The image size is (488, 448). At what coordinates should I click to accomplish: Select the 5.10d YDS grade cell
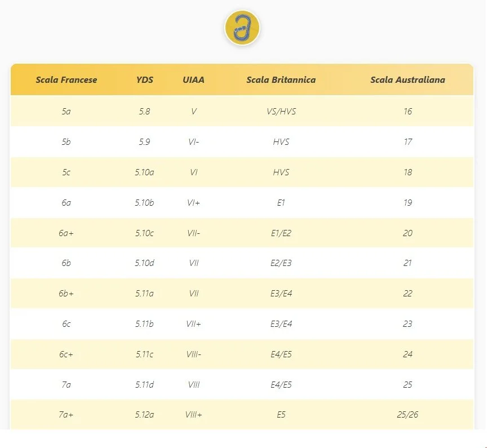click(145, 263)
